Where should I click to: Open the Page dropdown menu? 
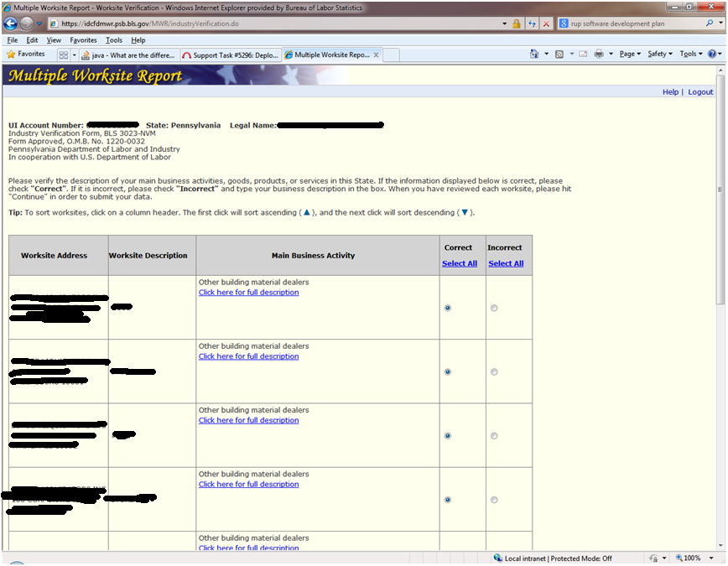630,54
